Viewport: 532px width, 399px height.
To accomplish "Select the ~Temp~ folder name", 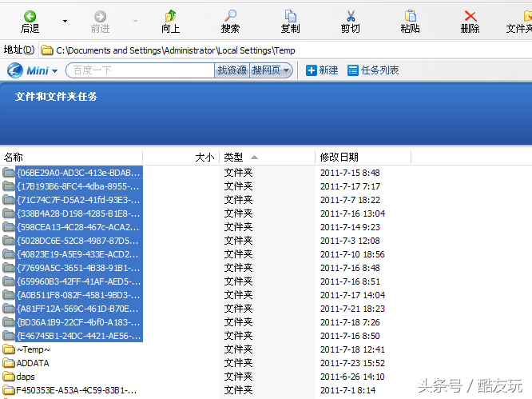I will pyautogui.click(x=34, y=349).
